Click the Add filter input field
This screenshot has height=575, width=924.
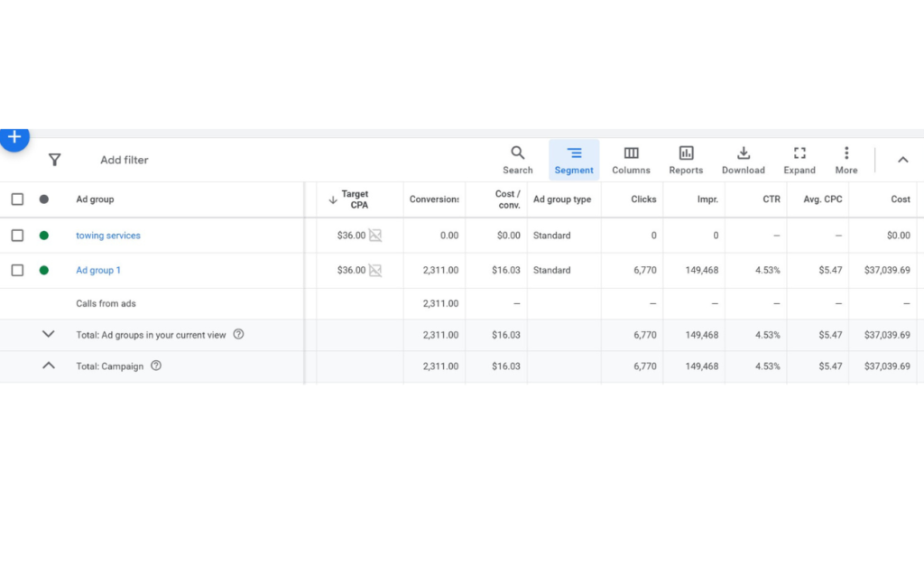[x=125, y=160]
